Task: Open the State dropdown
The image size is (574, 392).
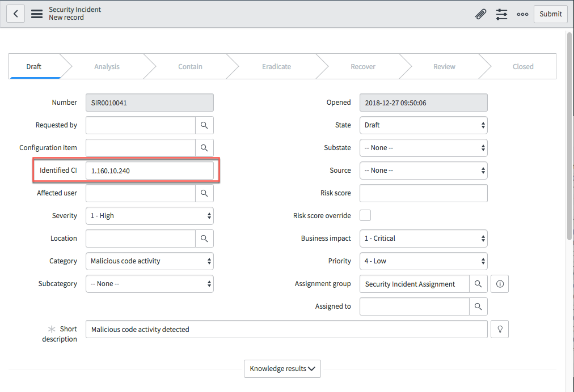Action: click(x=424, y=125)
